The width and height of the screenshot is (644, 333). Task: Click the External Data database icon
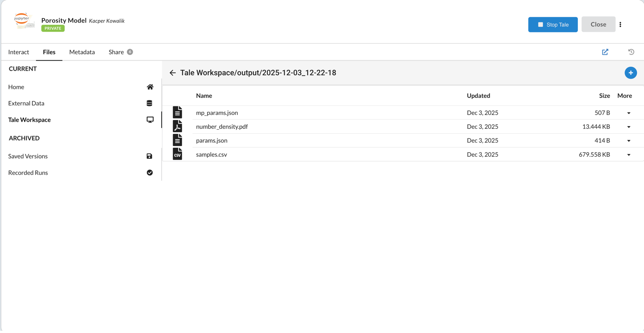pos(149,103)
